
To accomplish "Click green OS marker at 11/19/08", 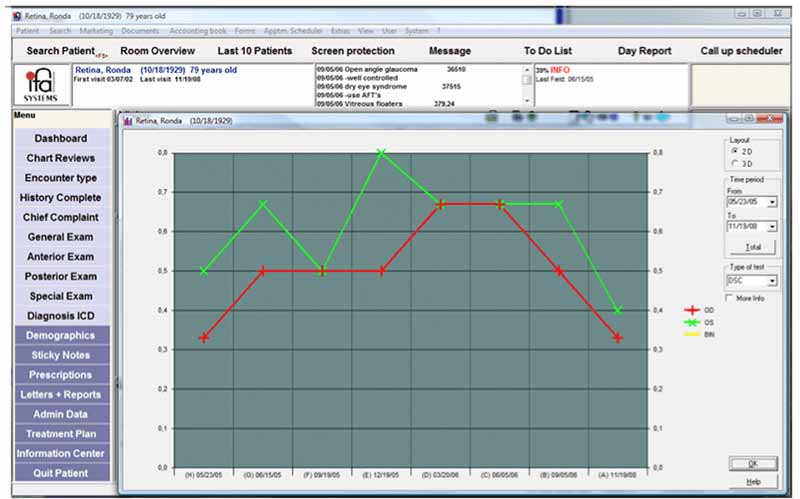I will tap(618, 310).
